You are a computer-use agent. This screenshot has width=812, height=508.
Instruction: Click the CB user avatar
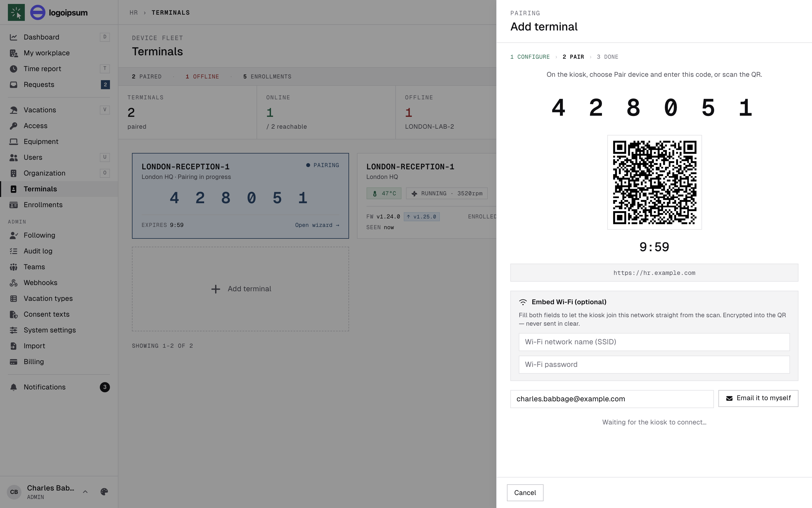[x=14, y=492]
